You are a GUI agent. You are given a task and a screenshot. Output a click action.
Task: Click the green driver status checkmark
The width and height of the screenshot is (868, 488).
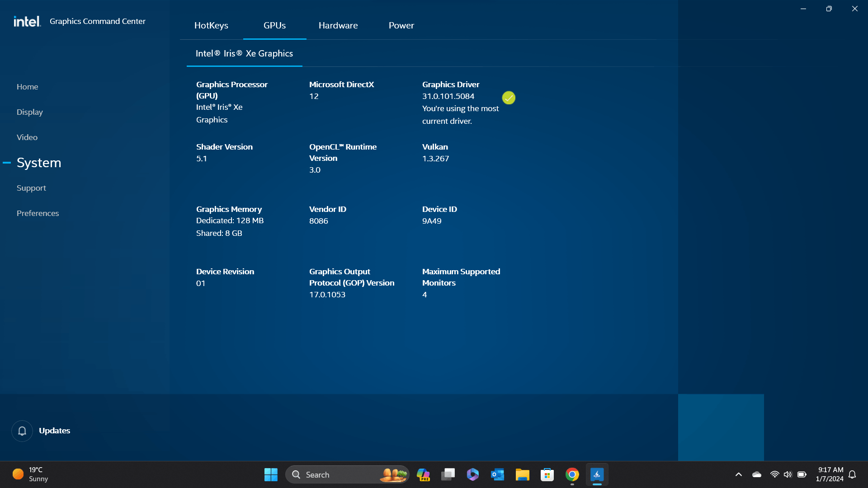point(509,98)
